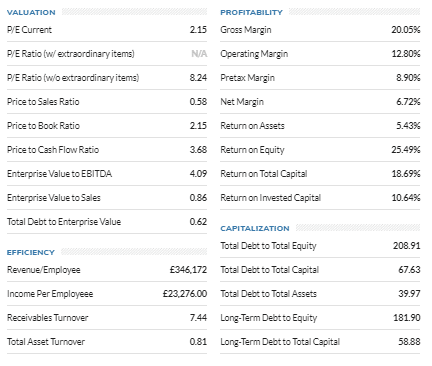Click the Total Debt to Total Equity value
This screenshot has height=366, width=432.
tap(407, 246)
